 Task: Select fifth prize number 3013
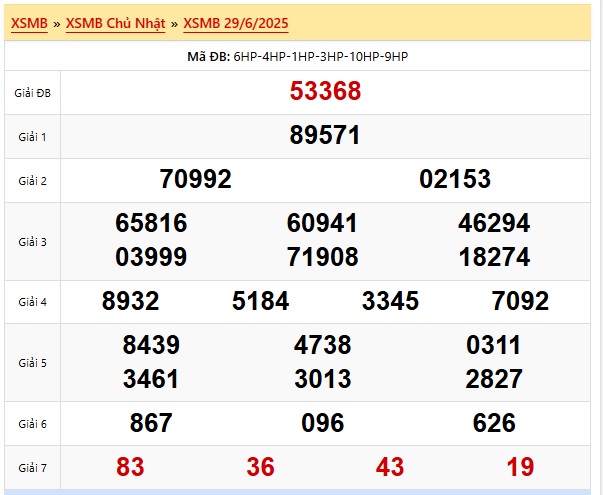[323, 379]
